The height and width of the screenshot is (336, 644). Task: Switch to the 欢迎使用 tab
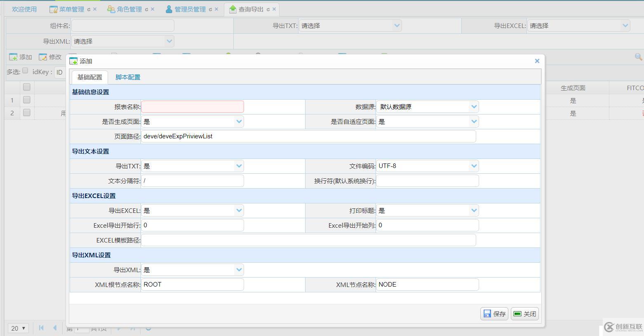click(x=24, y=9)
